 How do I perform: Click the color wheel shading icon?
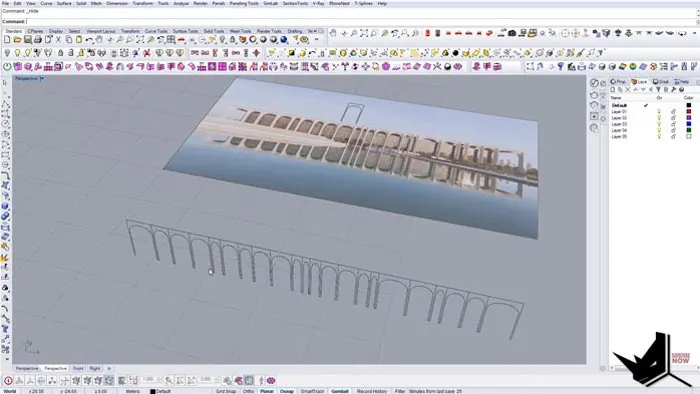click(x=253, y=40)
